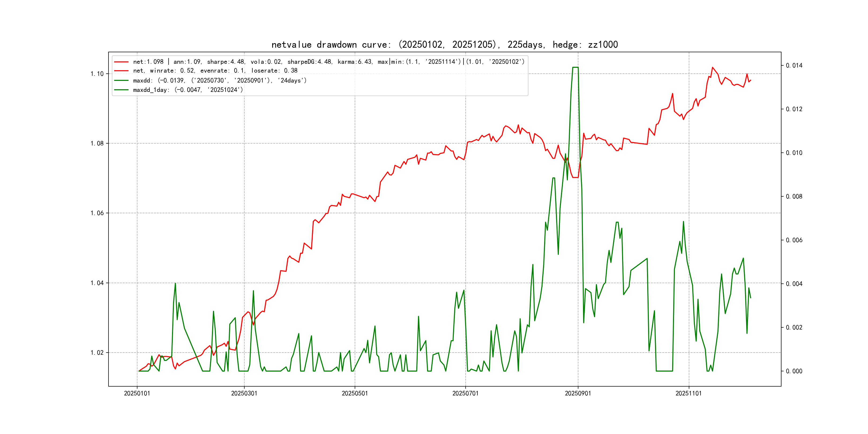This screenshot has width=868, height=434.
Task: Select the maxdd_1day legend entry text
Action: click(188, 90)
